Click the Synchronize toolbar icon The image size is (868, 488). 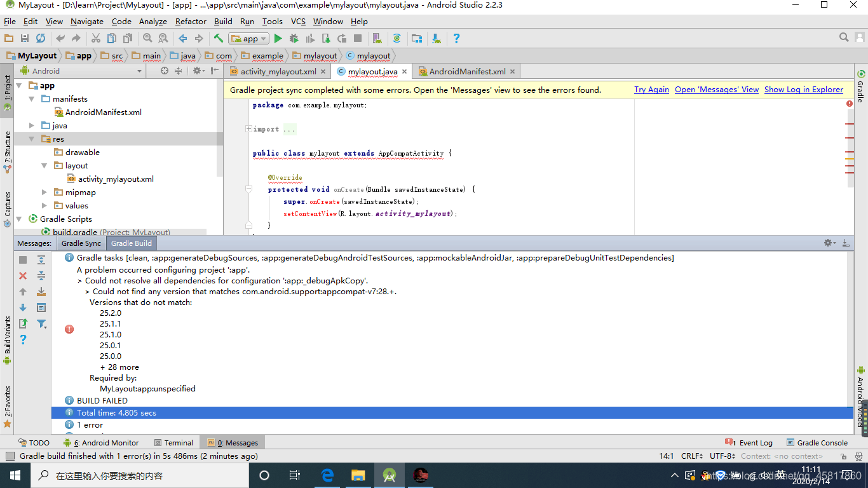(41, 39)
